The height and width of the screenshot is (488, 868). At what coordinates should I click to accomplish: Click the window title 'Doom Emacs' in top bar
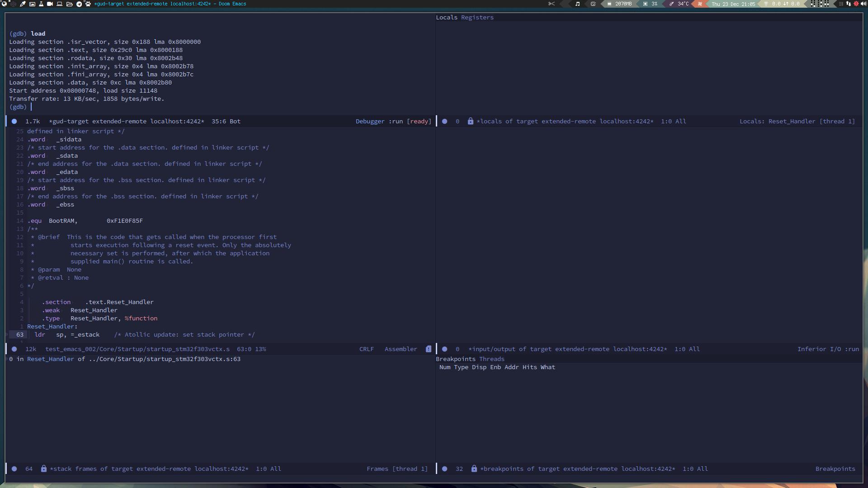click(x=232, y=4)
